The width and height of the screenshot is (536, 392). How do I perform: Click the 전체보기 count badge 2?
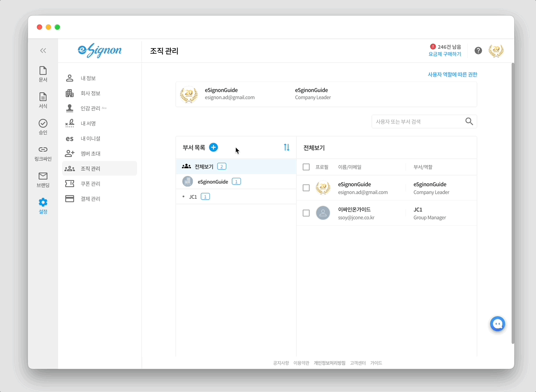pyautogui.click(x=222, y=167)
